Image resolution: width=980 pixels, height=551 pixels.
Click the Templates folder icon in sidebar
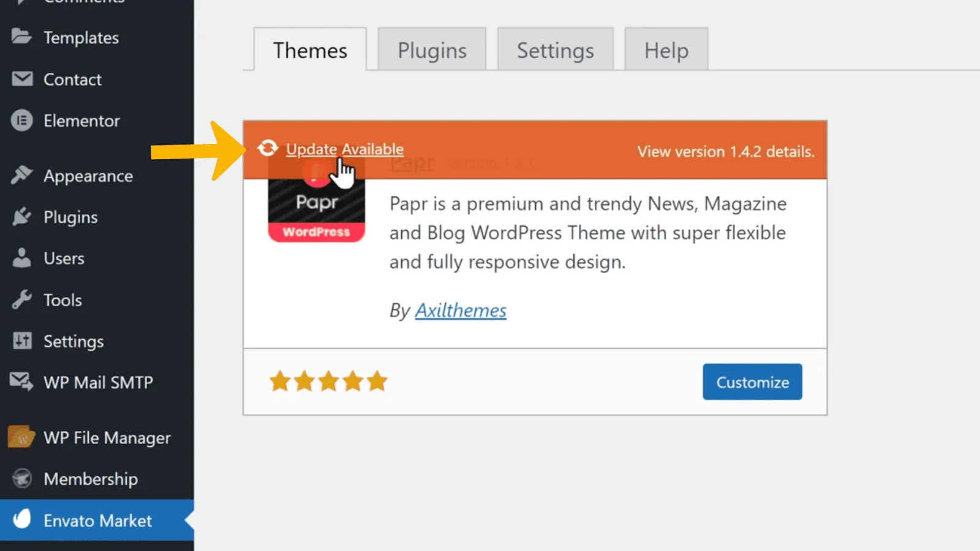21,37
